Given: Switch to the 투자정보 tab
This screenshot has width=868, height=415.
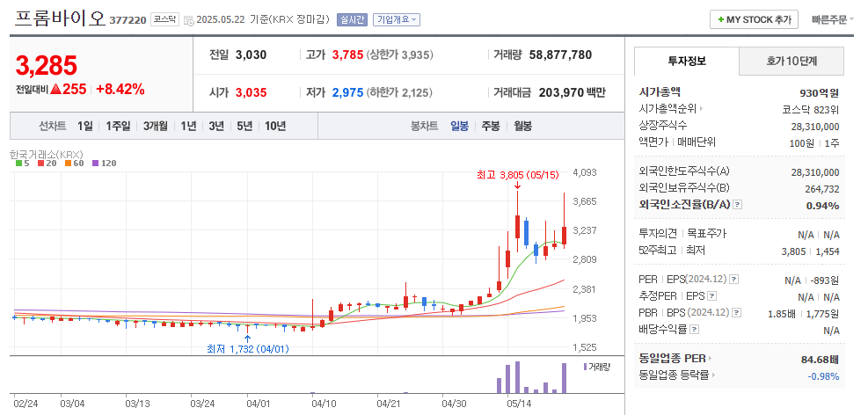Looking at the screenshot, I should pyautogui.click(x=687, y=61).
